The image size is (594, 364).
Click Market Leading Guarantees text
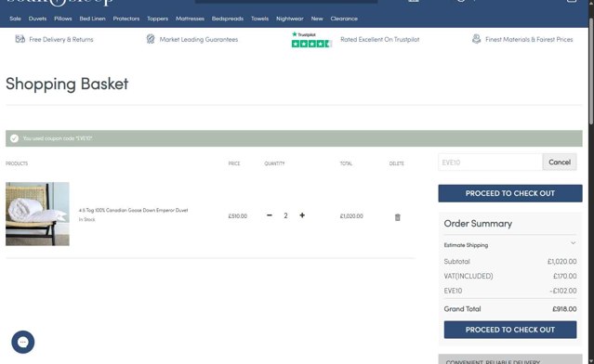pos(199,39)
